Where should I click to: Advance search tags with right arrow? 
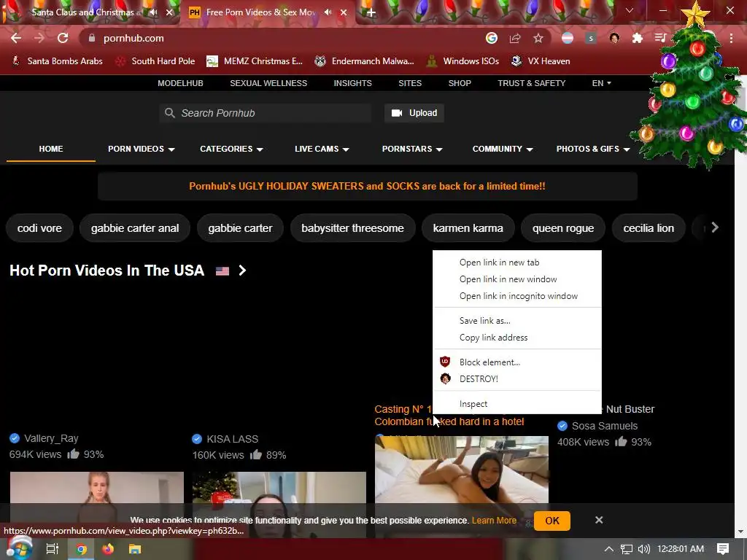click(x=715, y=227)
